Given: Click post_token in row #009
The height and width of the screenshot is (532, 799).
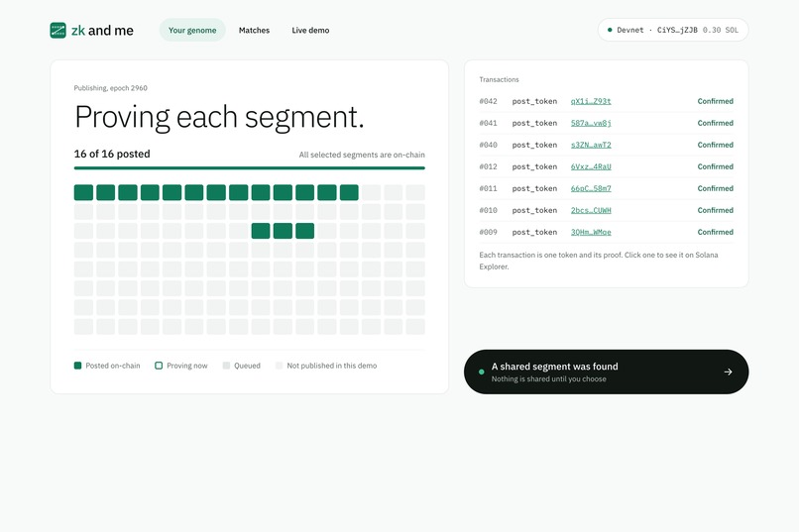Looking at the screenshot, I should coord(534,232).
